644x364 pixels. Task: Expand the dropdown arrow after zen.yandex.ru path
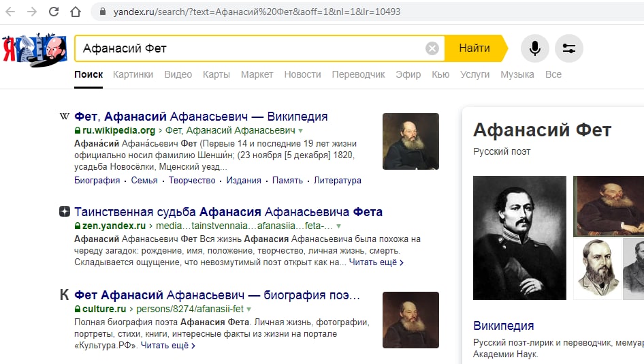[x=339, y=226]
